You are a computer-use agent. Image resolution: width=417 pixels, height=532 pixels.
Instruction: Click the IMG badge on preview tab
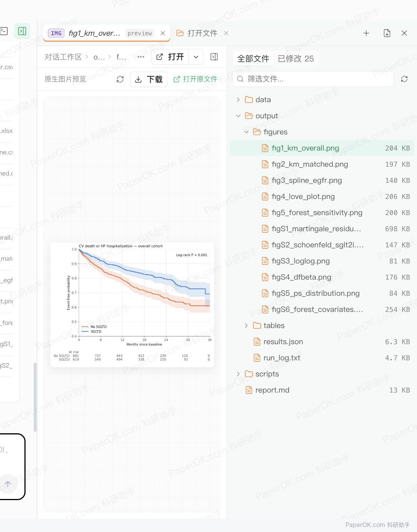pos(56,33)
